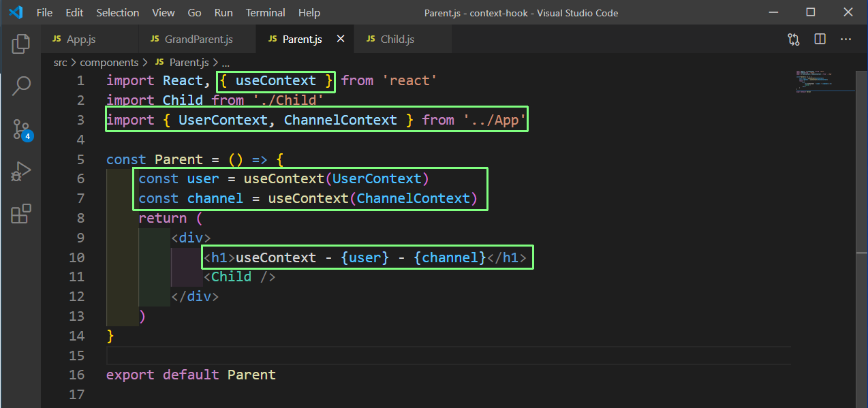Click 'Parent' identifier on line 5
Viewport: 868px width, 408px height.
pos(179,159)
